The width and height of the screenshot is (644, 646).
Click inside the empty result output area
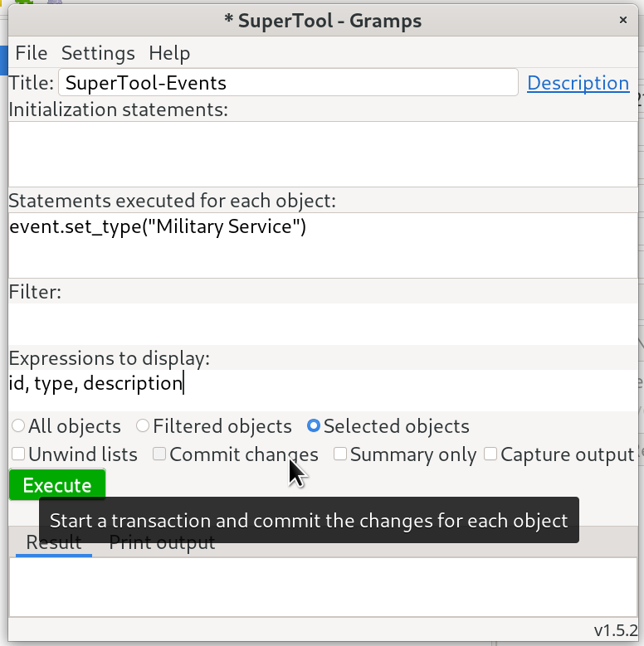coord(322,587)
